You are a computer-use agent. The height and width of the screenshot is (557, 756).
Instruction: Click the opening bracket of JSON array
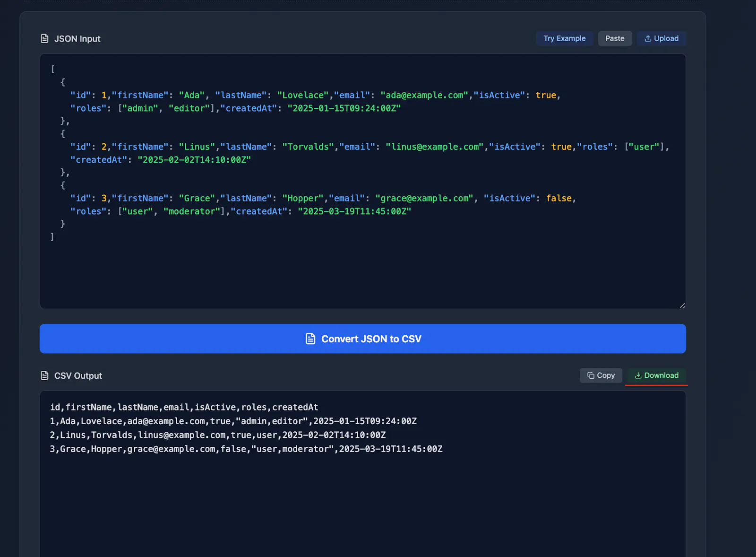pyautogui.click(x=52, y=69)
